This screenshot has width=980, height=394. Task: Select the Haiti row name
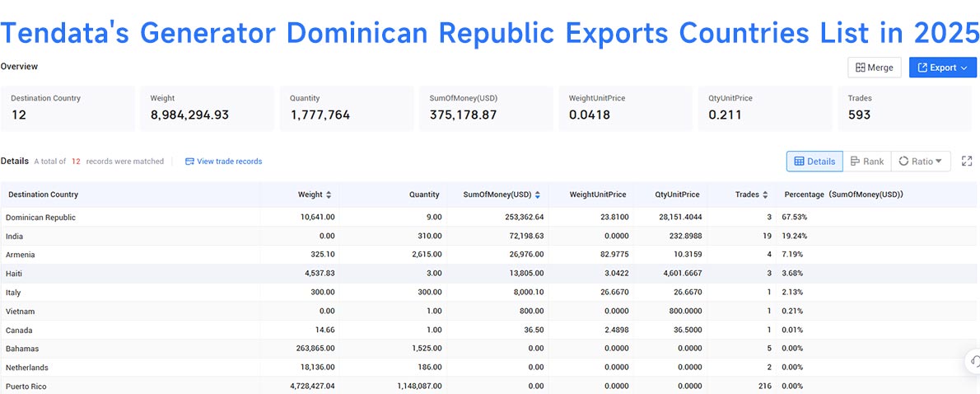[14, 274]
